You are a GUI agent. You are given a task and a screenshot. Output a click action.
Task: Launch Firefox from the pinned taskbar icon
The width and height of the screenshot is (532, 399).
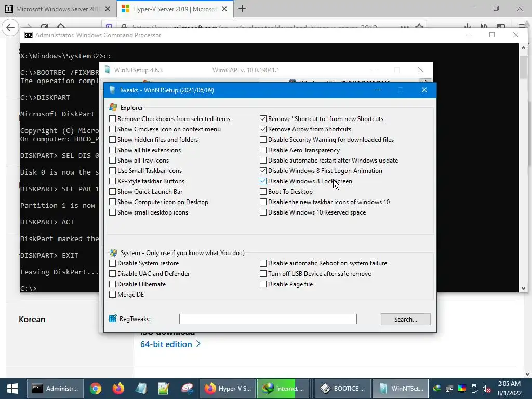pos(118,389)
